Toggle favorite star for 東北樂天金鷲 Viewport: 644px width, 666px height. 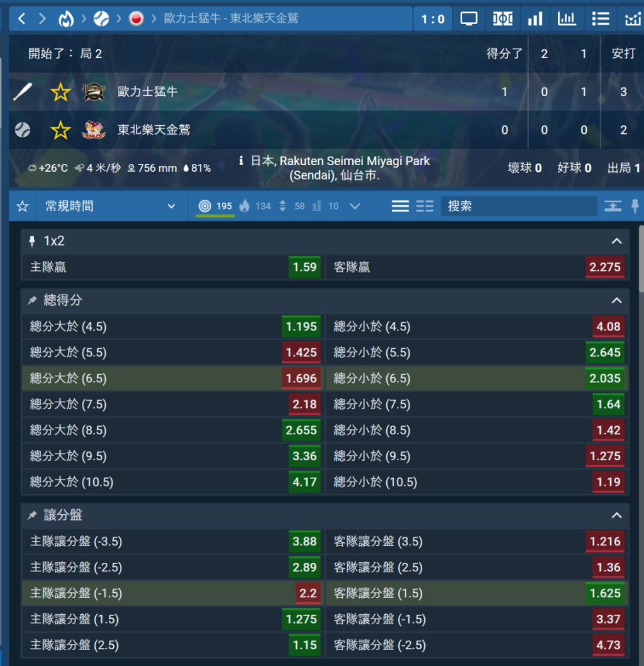[61, 130]
